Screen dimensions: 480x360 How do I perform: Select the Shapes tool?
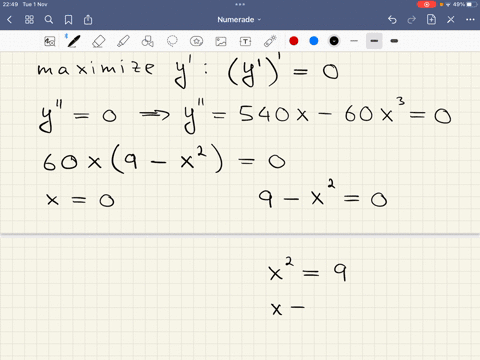tap(148, 41)
